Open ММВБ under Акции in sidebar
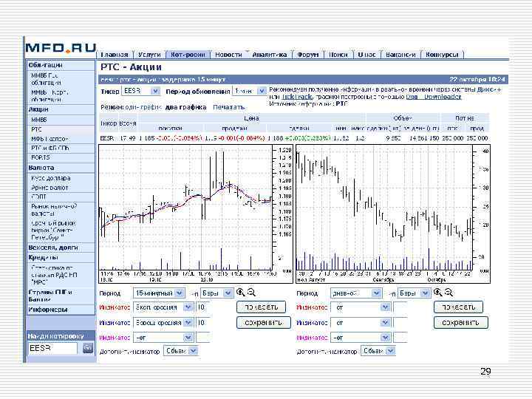532x399 pixels. point(39,120)
